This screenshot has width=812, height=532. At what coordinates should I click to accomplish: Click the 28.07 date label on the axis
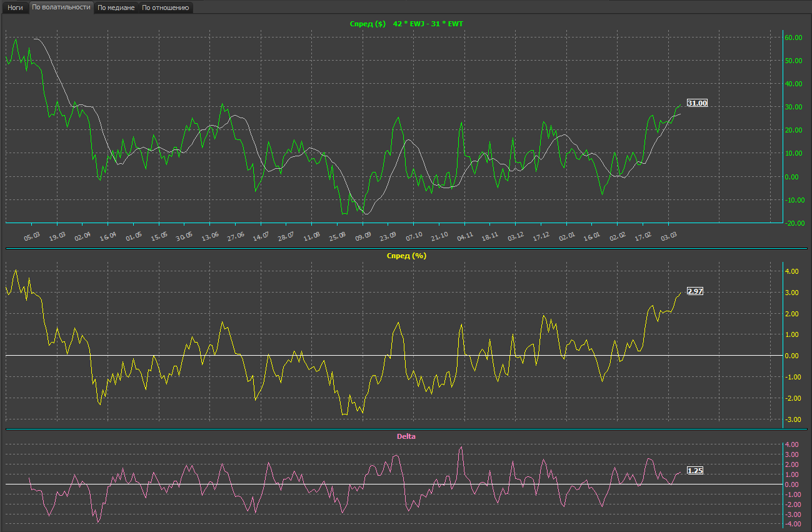pyautogui.click(x=287, y=236)
